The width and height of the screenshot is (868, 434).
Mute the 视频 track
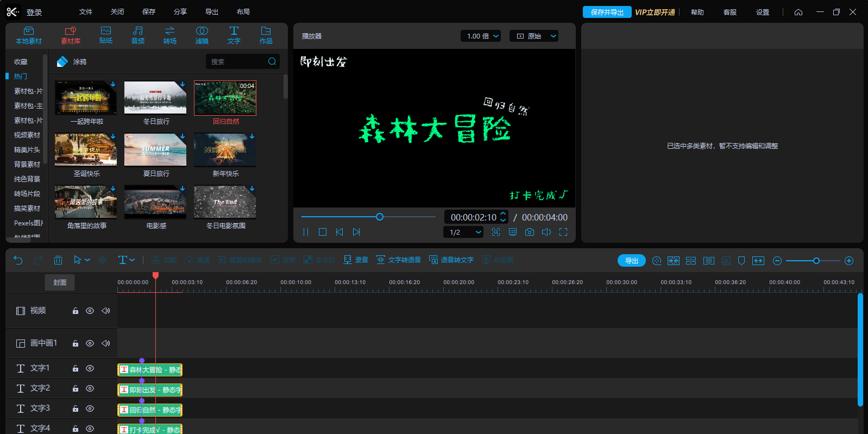(x=106, y=311)
